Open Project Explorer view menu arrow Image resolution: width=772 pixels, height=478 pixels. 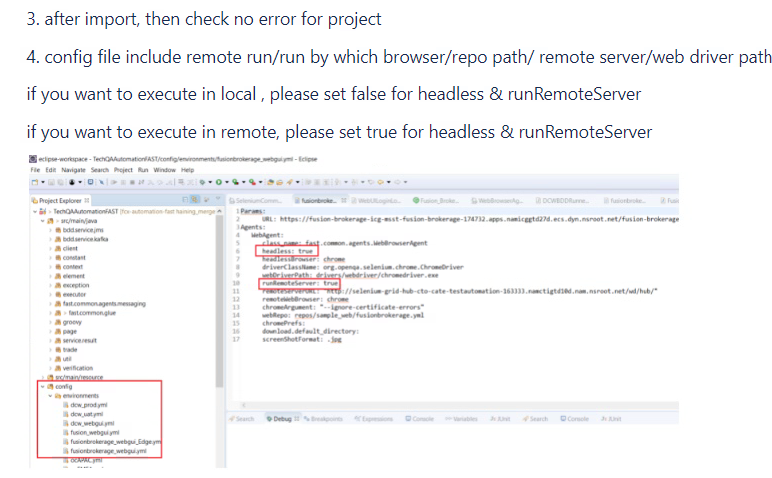(218, 199)
